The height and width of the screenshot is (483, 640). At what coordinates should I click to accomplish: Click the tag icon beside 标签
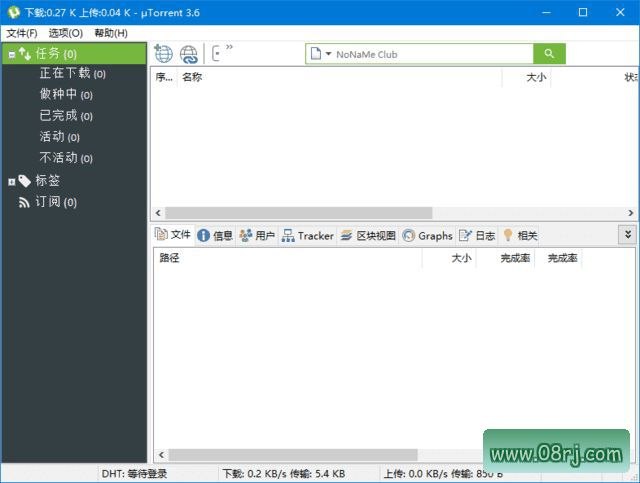click(x=24, y=181)
